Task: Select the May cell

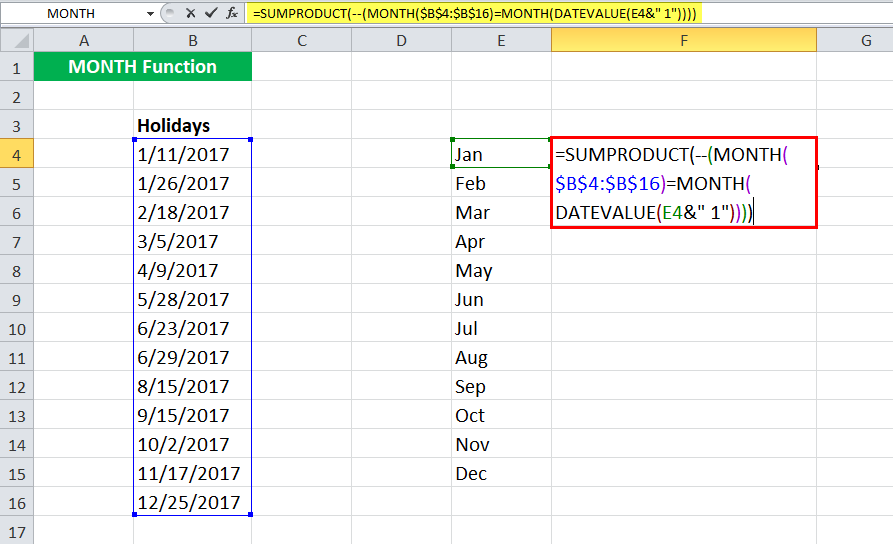Action: [501, 270]
